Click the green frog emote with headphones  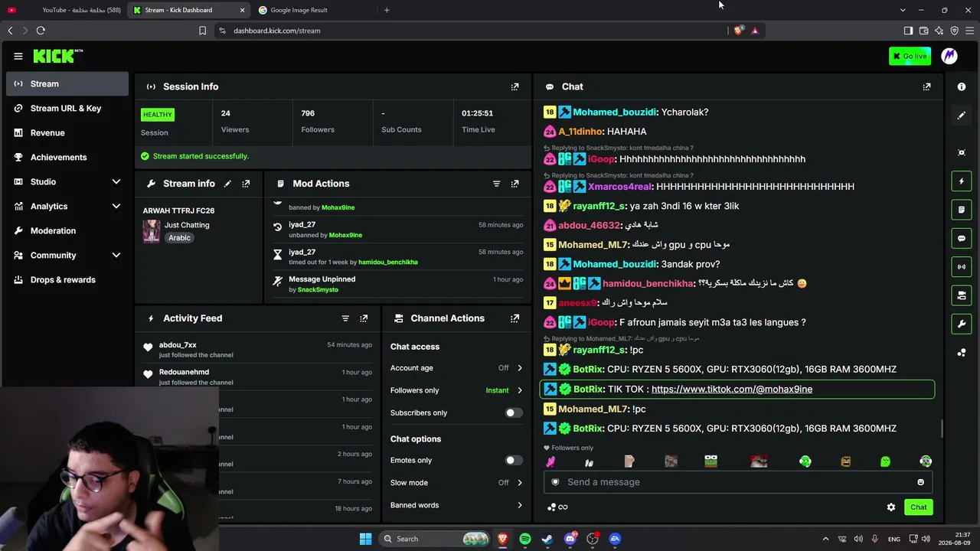click(805, 461)
